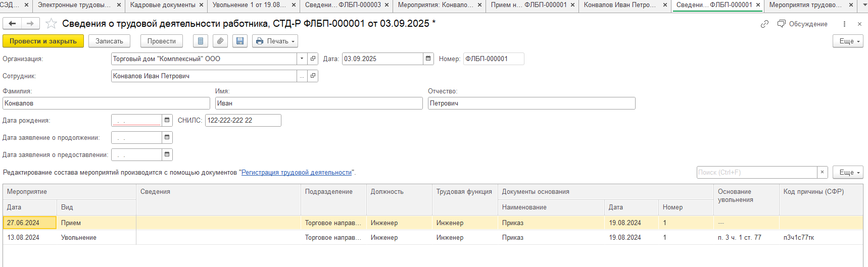Open the Организация field linked record
The width and height of the screenshot is (868, 267).
point(313,59)
